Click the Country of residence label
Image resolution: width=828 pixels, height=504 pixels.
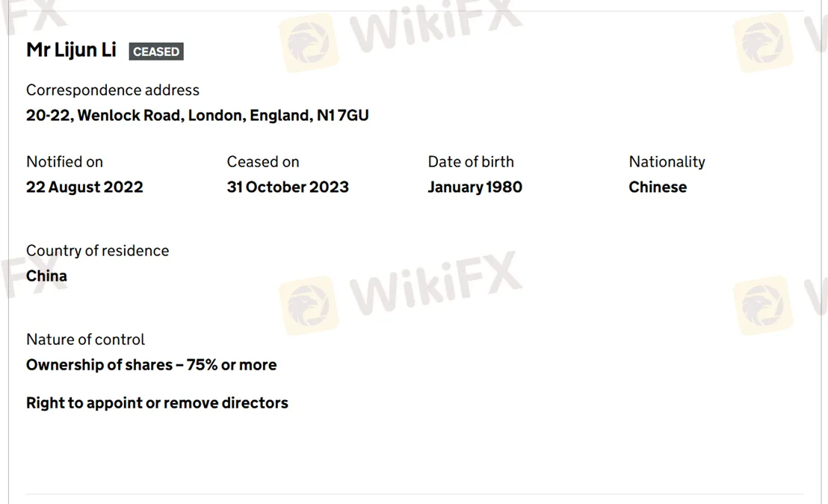97,251
